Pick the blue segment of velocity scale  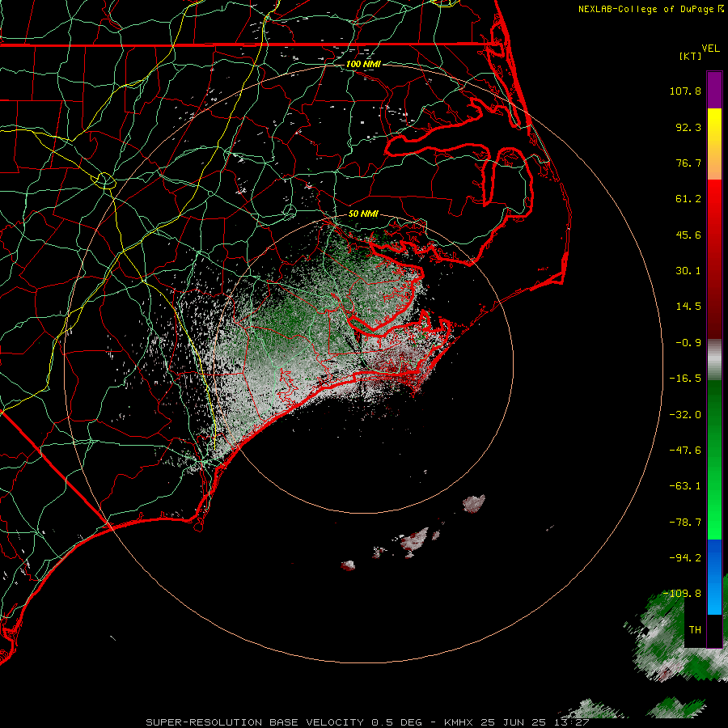pyautogui.click(x=714, y=576)
